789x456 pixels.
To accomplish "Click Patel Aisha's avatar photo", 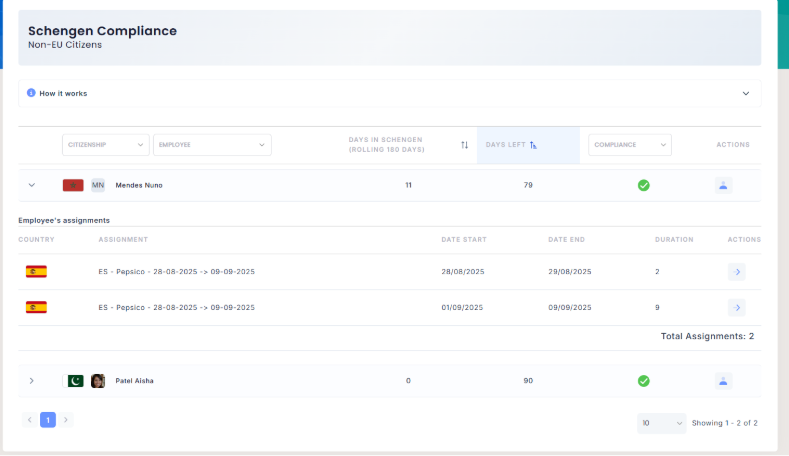I will (x=98, y=381).
